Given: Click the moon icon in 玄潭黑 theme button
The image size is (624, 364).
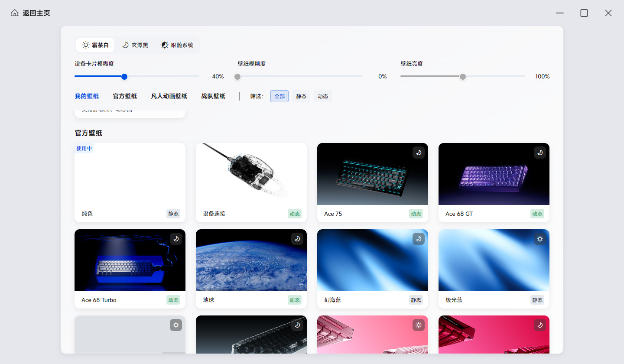Looking at the screenshot, I should (125, 45).
